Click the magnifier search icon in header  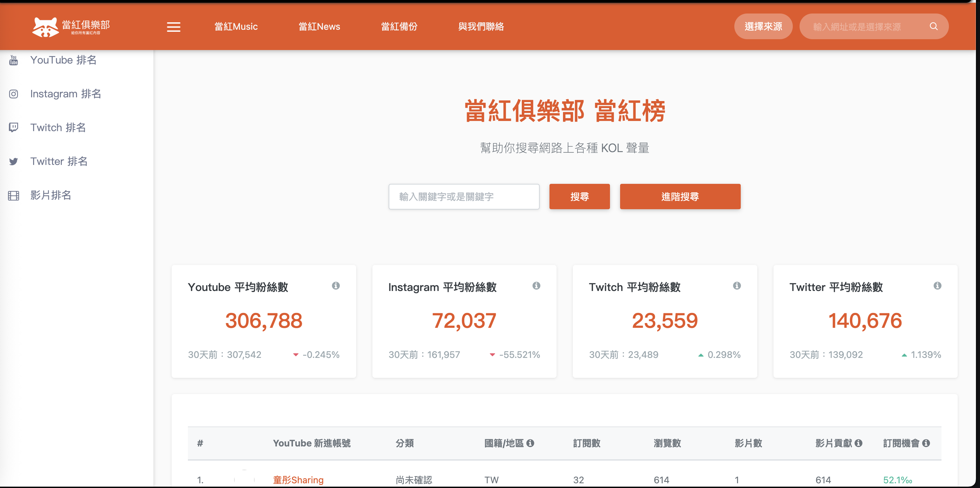[933, 26]
